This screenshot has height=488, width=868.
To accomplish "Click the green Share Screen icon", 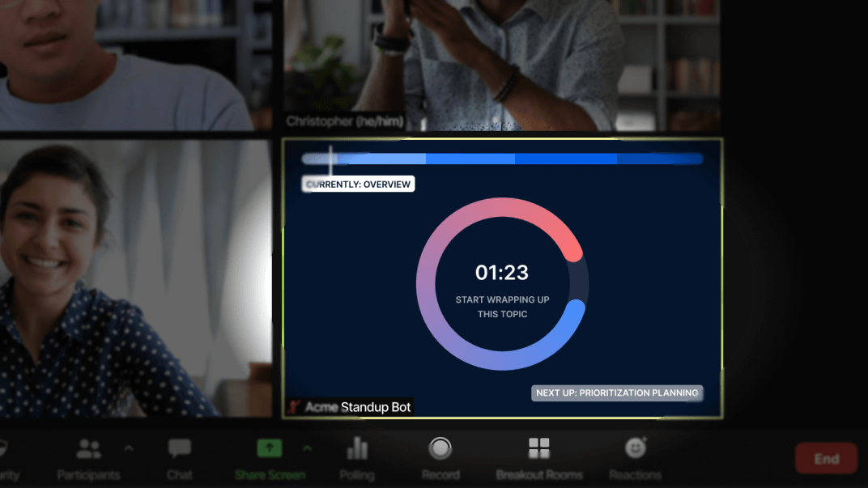I will (270, 447).
